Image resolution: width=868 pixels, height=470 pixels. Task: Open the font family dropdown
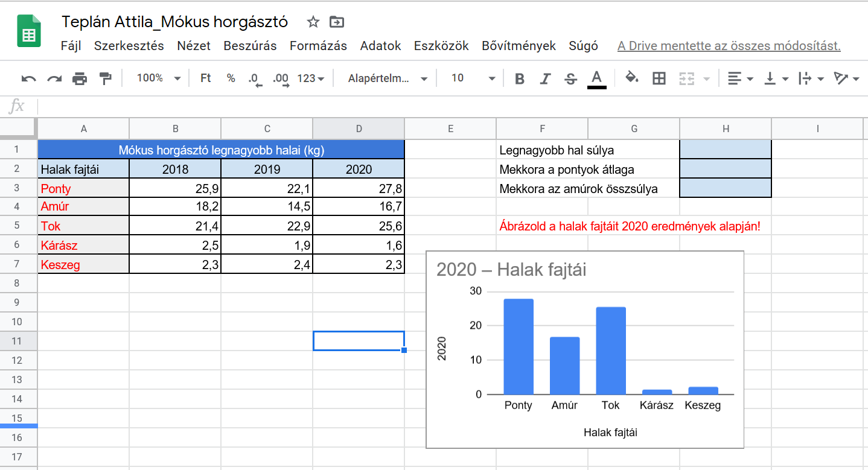pos(388,78)
